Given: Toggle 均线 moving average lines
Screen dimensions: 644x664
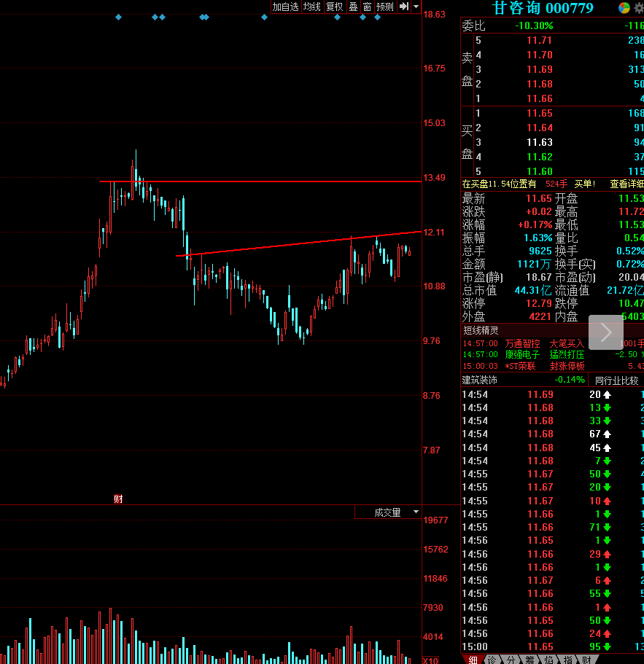Looking at the screenshot, I should (x=312, y=7).
